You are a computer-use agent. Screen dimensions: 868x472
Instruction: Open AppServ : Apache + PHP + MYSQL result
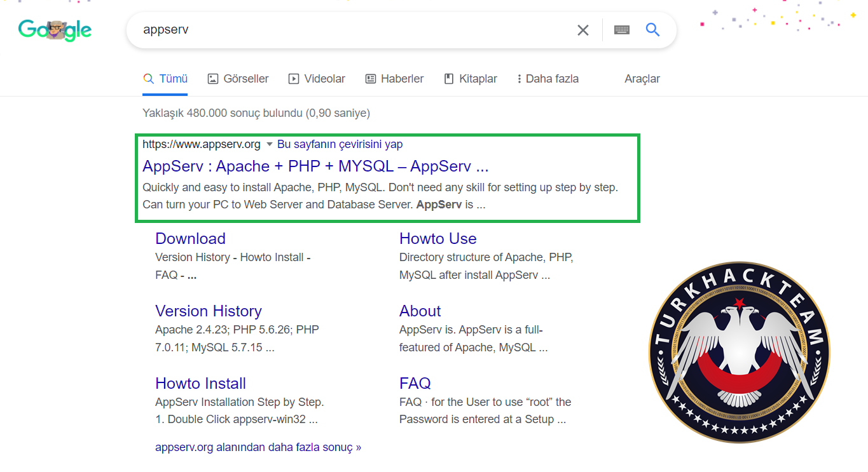point(315,166)
